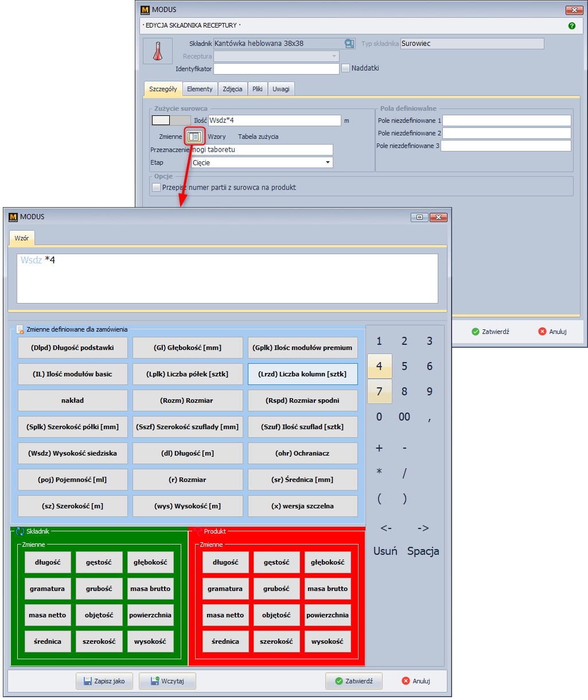Click the Typ składnika field showing Surowiec

pyautogui.click(x=472, y=44)
